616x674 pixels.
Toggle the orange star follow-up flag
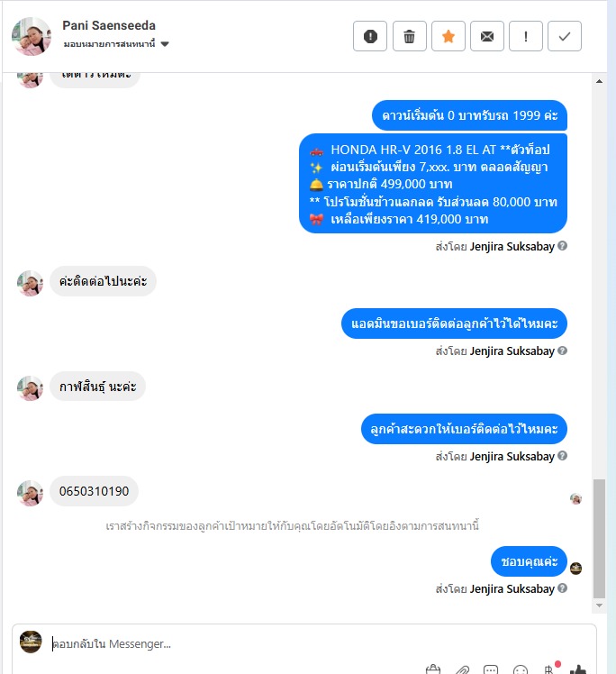448,36
